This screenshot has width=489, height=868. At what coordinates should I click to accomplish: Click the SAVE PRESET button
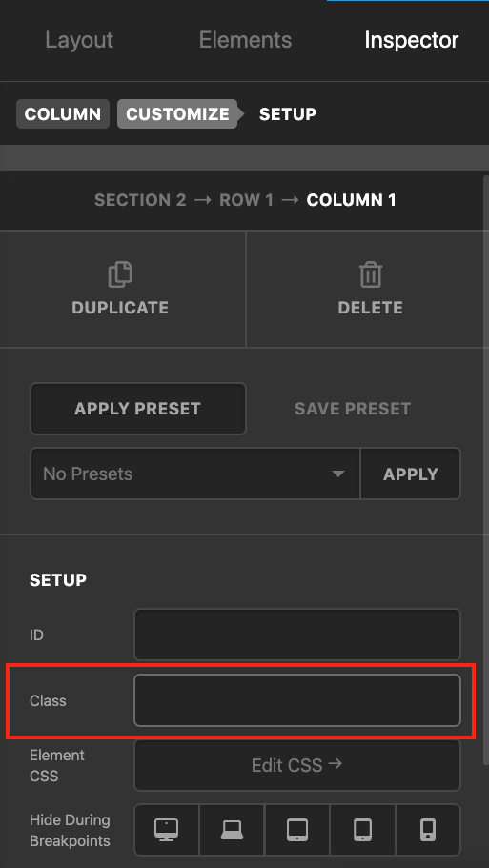(353, 409)
